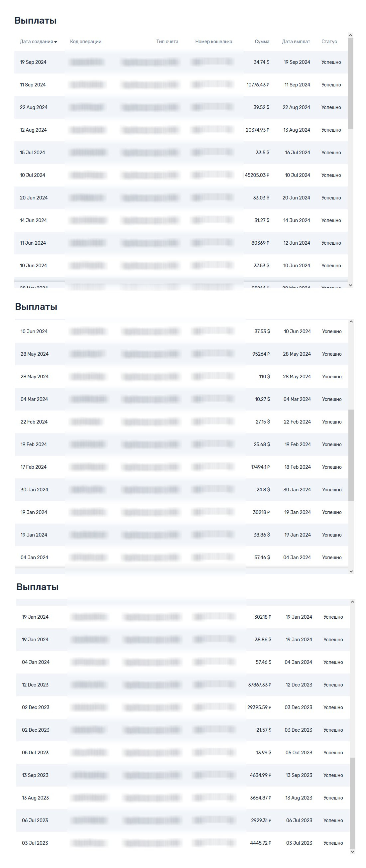This screenshot has width=366, height=868.
Task: Click the Код операции column header
Action: pyautogui.click(x=86, y=42)
